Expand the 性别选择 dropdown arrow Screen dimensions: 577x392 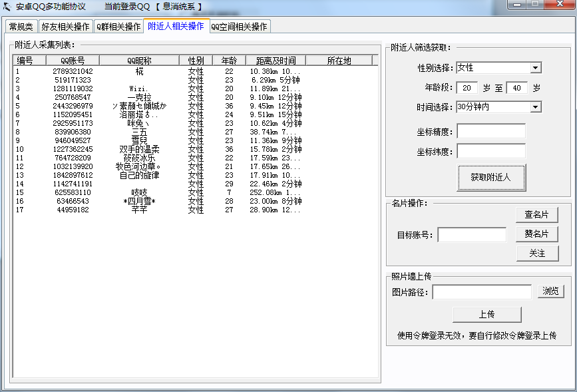pos(536,68)
